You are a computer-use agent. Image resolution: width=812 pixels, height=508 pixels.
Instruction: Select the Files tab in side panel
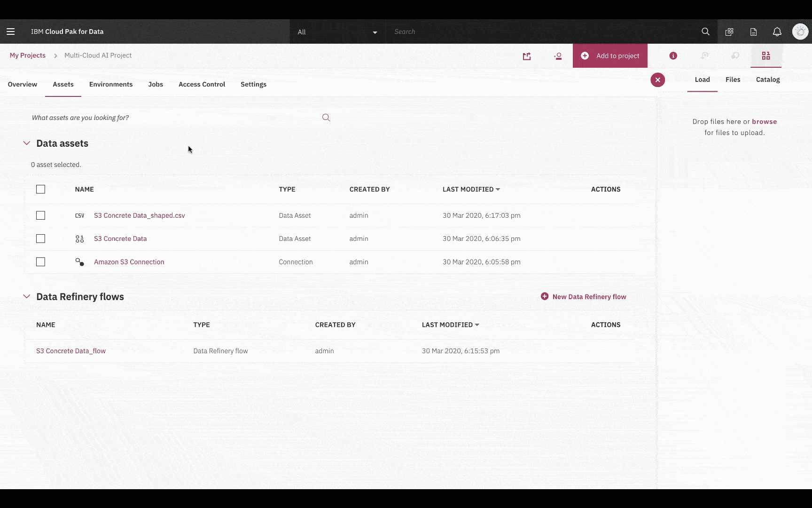[x=733, y=79]
